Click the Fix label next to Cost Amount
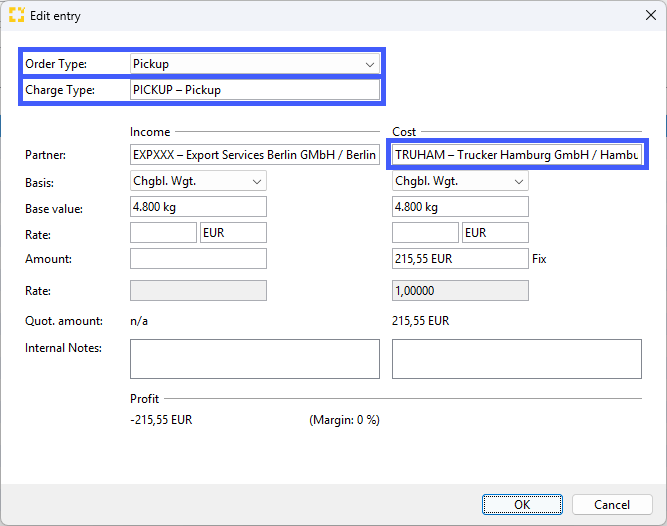The height and width of the screenshot is (526, 667). pyautogui.click(x=539, y=259)
